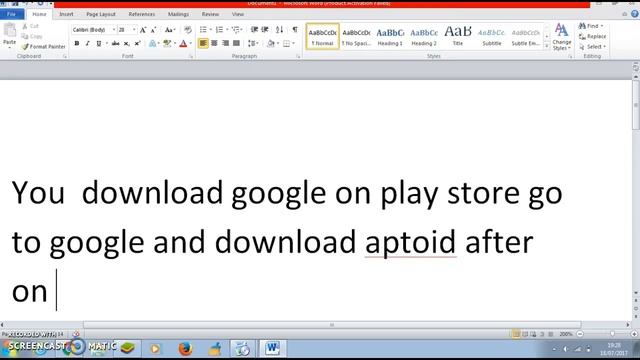The width and height of the screenshot is (640, 360).
Task: Expand the Styles gallery More arrow
Action: click(547, 46)
